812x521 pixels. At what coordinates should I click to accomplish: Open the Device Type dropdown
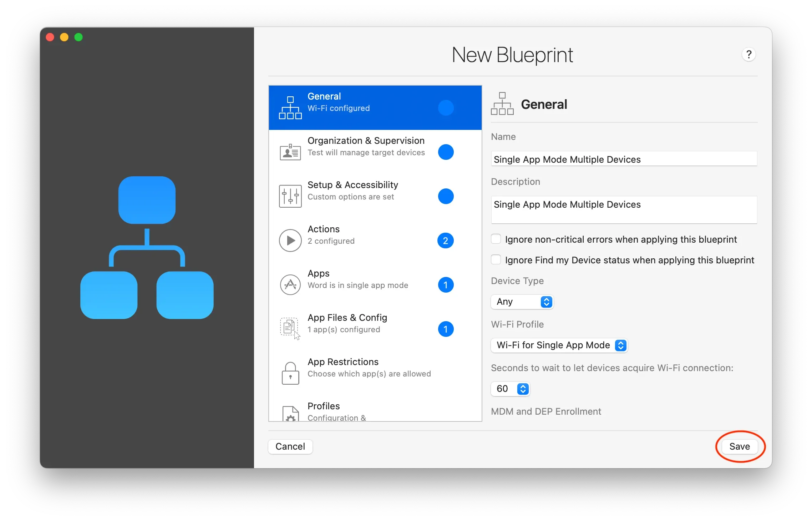pos(522,302)
